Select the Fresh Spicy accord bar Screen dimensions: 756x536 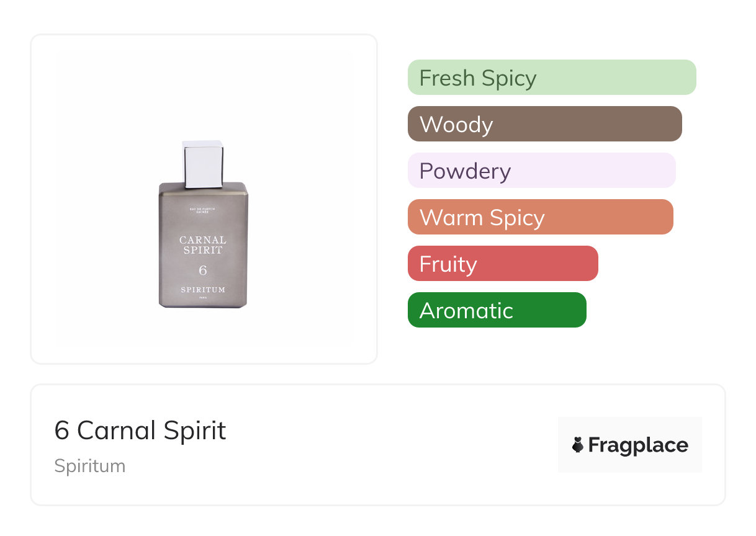coord(551,78)
